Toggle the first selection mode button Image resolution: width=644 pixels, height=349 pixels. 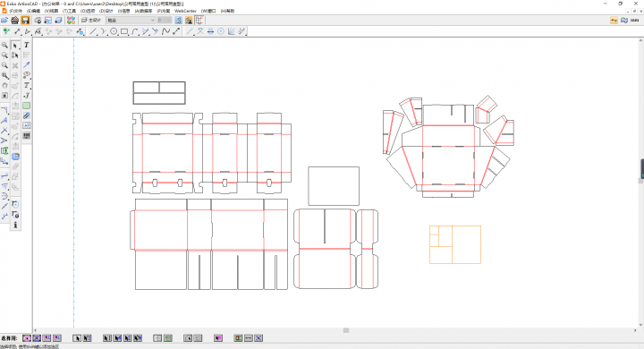click(27, 338)
